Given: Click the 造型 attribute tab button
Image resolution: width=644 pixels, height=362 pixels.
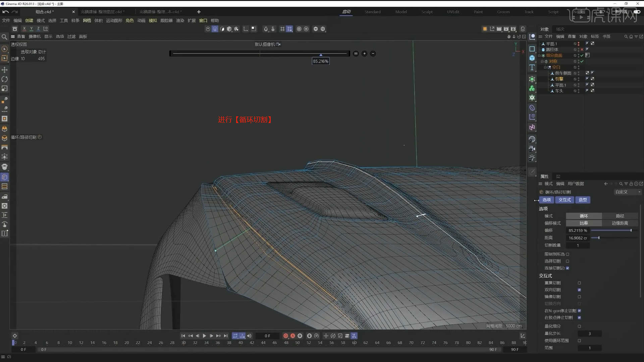Looking at the screenshot, I should [583, 200].
